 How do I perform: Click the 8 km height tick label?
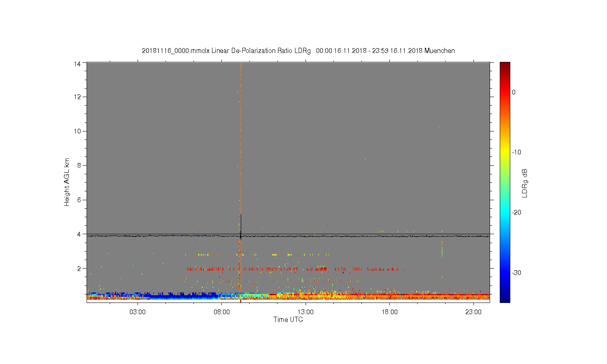(79, 165)
